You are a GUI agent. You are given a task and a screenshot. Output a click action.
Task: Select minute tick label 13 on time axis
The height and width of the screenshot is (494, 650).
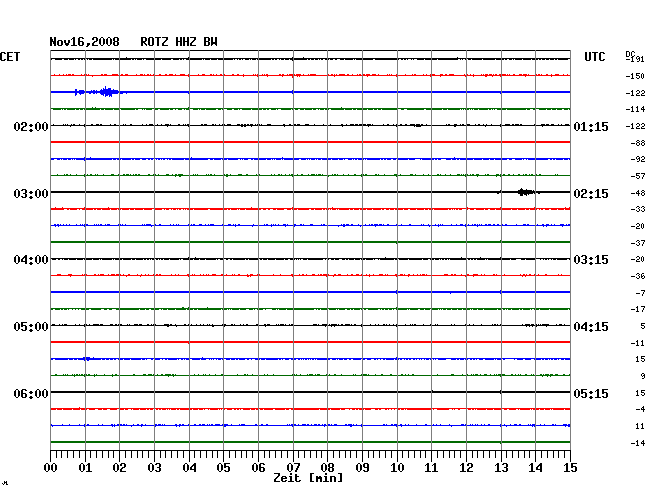[x=501, y=467]
